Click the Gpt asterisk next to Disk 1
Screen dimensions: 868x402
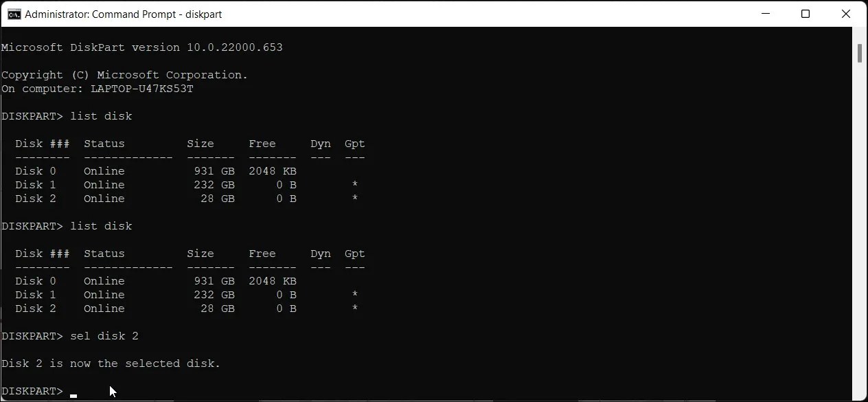[x=355, y=184]
